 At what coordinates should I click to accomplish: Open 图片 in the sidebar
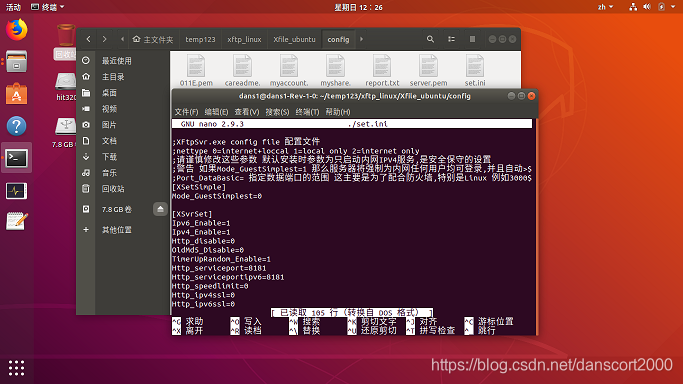(123, 125)
